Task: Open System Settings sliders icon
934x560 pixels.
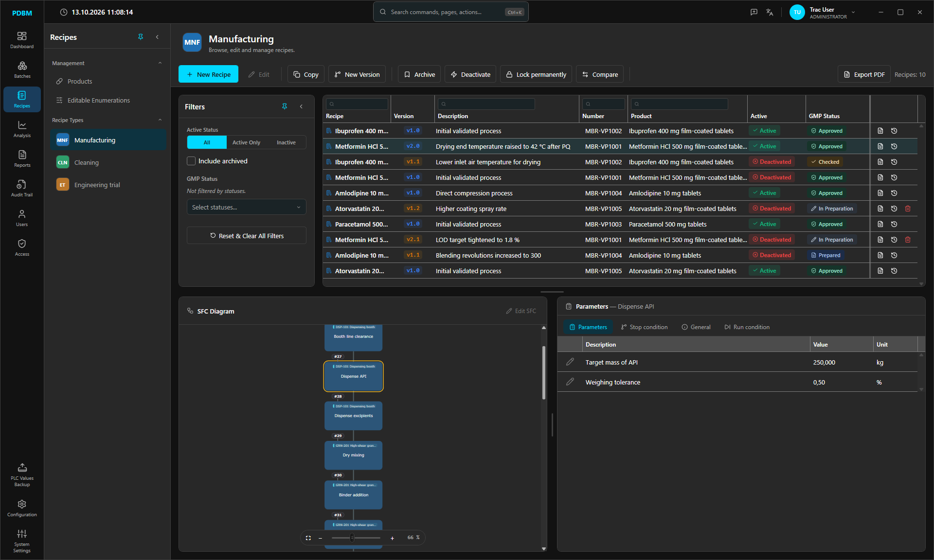Action: (x=22, y=541)
